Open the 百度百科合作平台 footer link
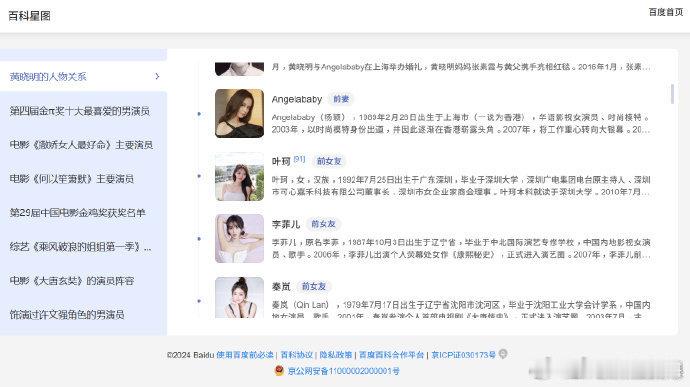The height and width of the screenshot is (387, 690). click(x=391, y=355)
